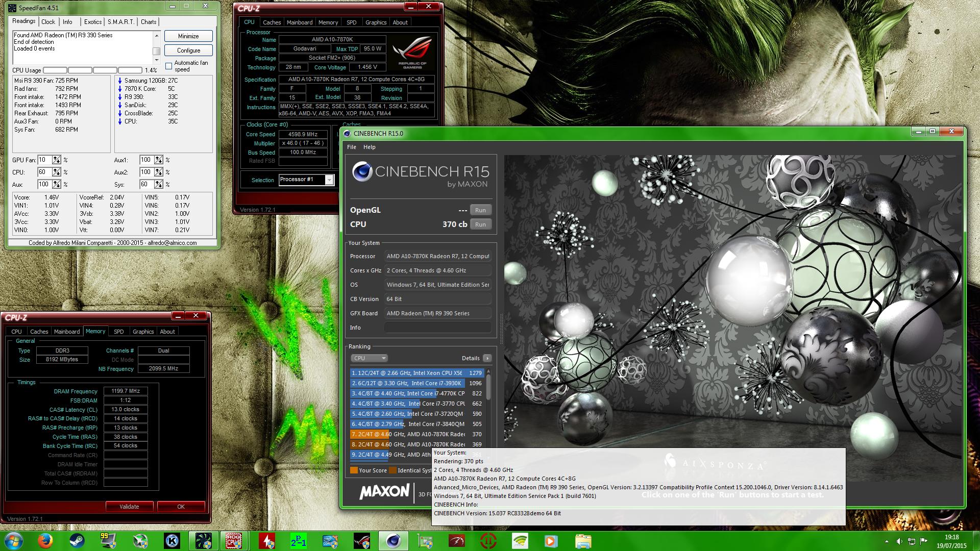Image resolution: width=980 pixels, height=551 pixels.
Task: Launch Steam from the taskbar
Action: click(77, 541)
